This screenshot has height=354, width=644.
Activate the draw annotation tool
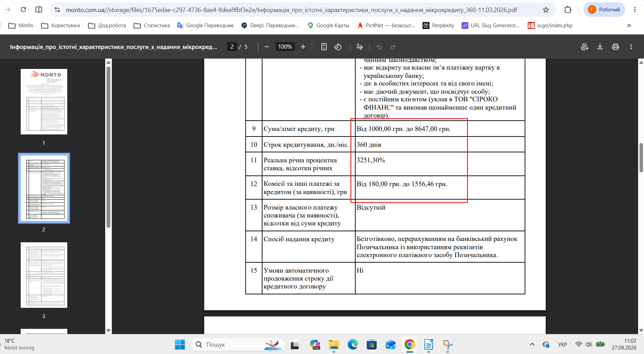pos(360,47)
